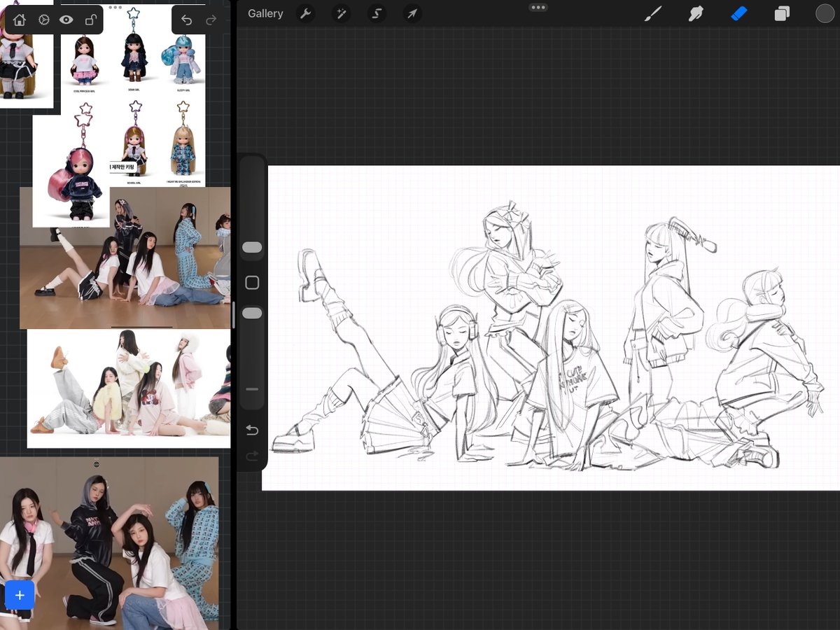Activate the Selection S-ribbon tool

coord(377,14)
